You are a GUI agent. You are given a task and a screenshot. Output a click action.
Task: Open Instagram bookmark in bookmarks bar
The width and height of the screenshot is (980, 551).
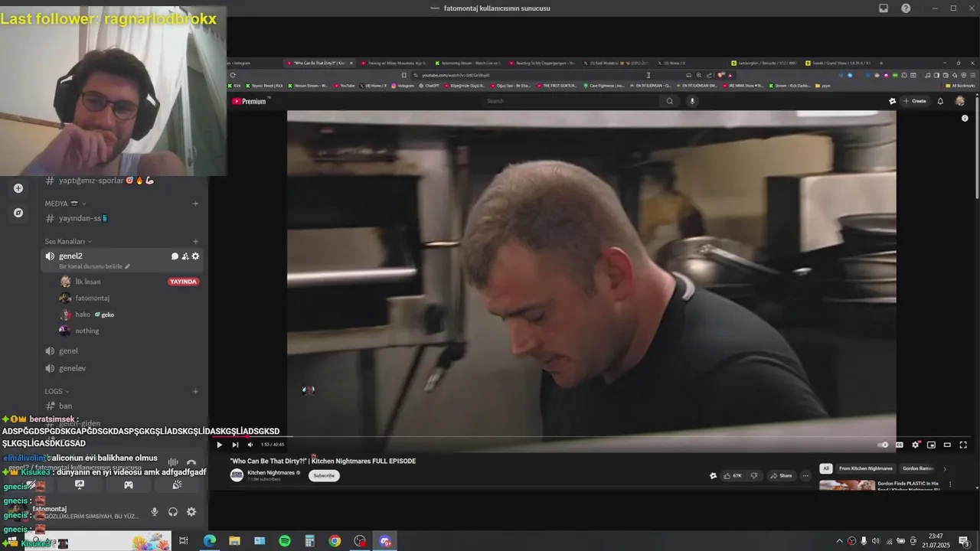point(403,86)
